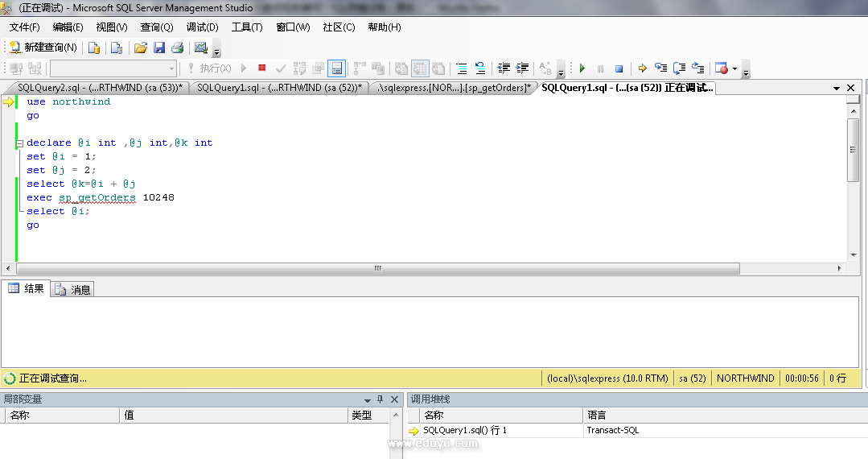Switch to SQLQuery1.sql (sa (52))* tab
This screenshot has width=868, height=459.
[280, 88]
